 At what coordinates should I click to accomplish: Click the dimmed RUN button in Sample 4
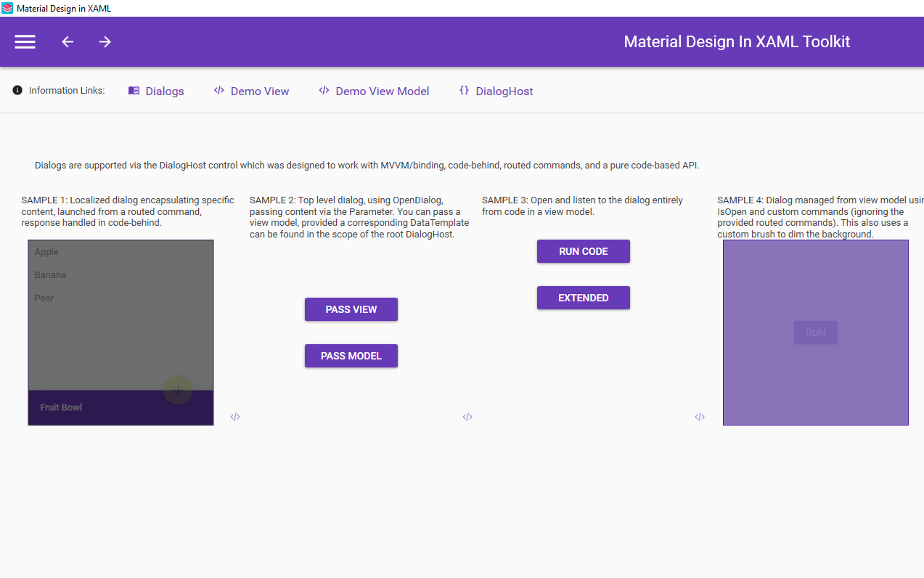click(816, 333)
